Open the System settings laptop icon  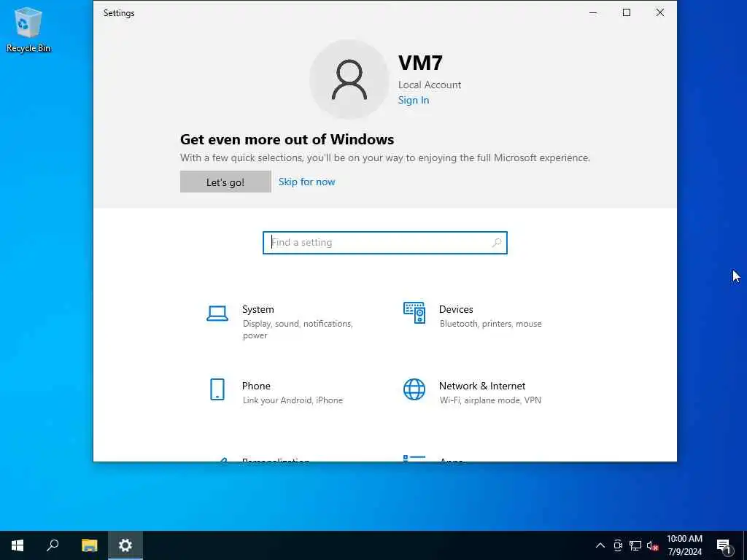pyautogui.click(x=217, y=314)
